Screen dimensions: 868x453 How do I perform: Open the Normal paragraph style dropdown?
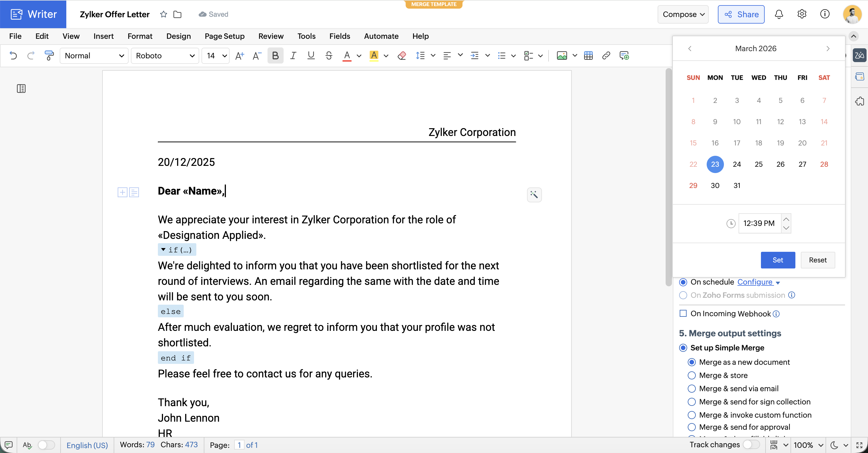(94, 55)
